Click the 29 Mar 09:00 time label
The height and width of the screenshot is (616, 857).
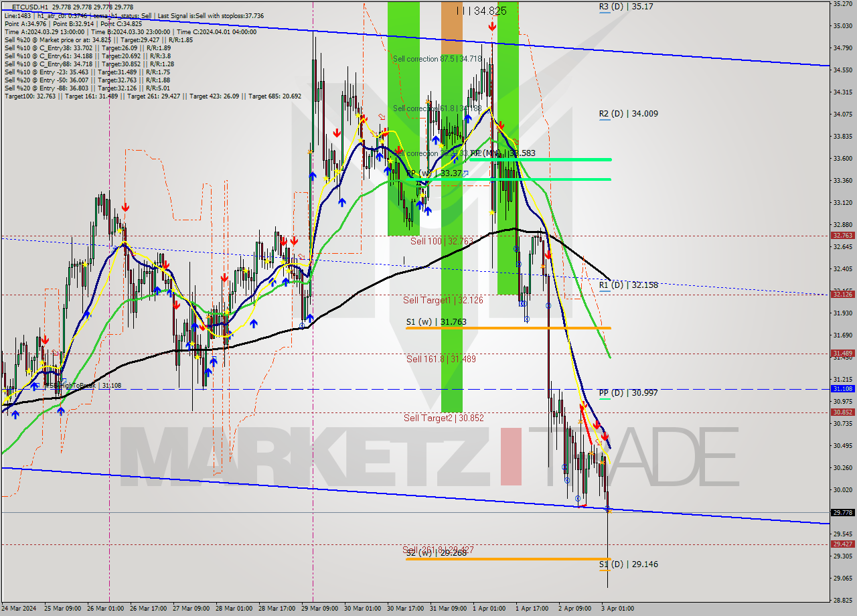coord(318,609)
